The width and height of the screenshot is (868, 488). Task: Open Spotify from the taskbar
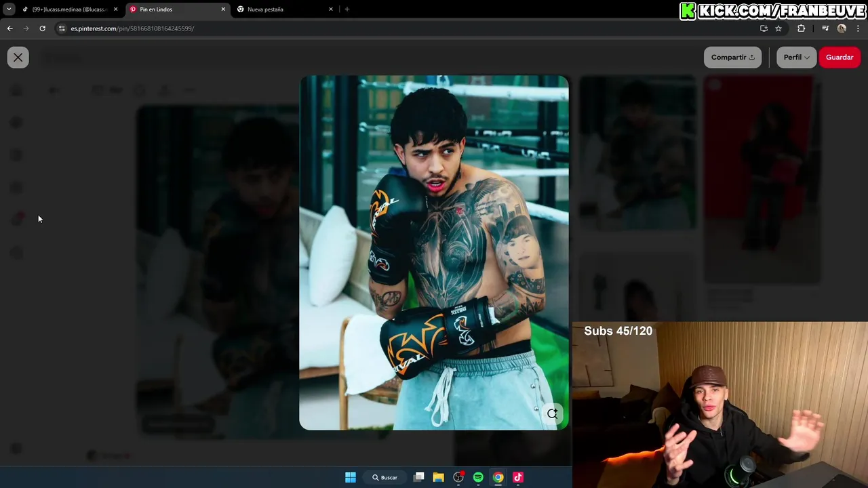pos(478,478)
